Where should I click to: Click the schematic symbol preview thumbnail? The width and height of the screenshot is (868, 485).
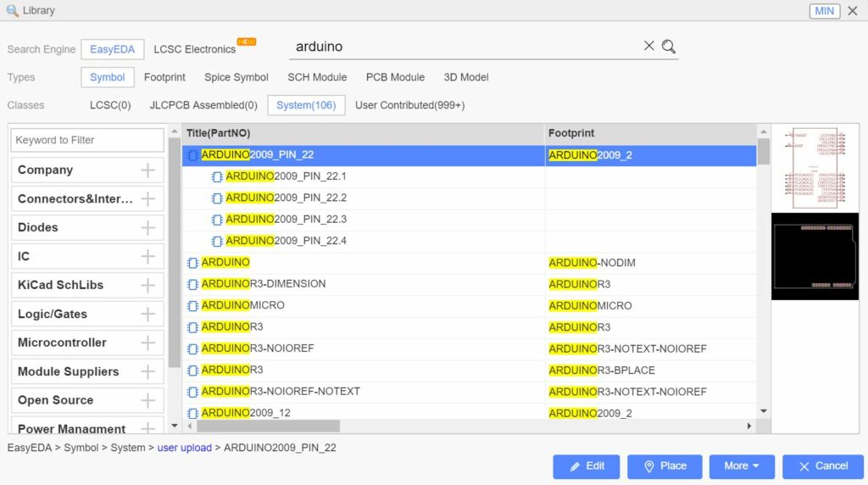point(814,169)
